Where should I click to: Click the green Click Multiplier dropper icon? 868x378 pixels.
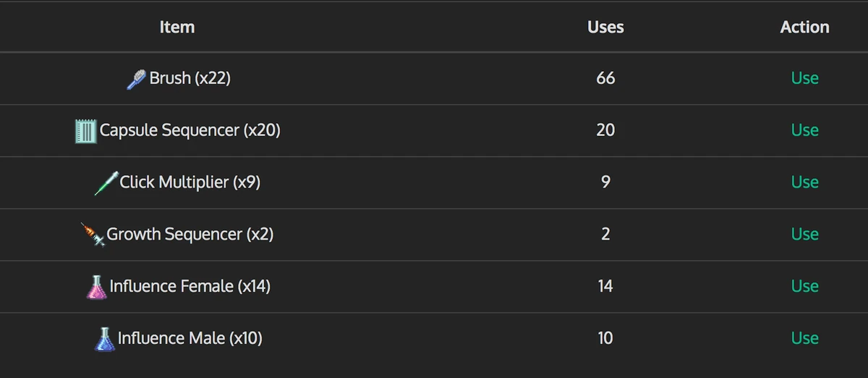click(x=106, y=183)
